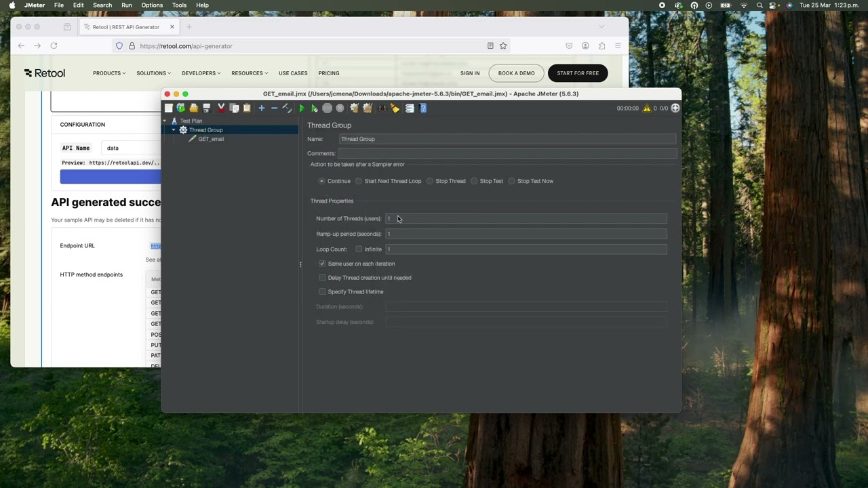
Task: Select the Test Plan tree node
Action: click(x=191, y=121)
